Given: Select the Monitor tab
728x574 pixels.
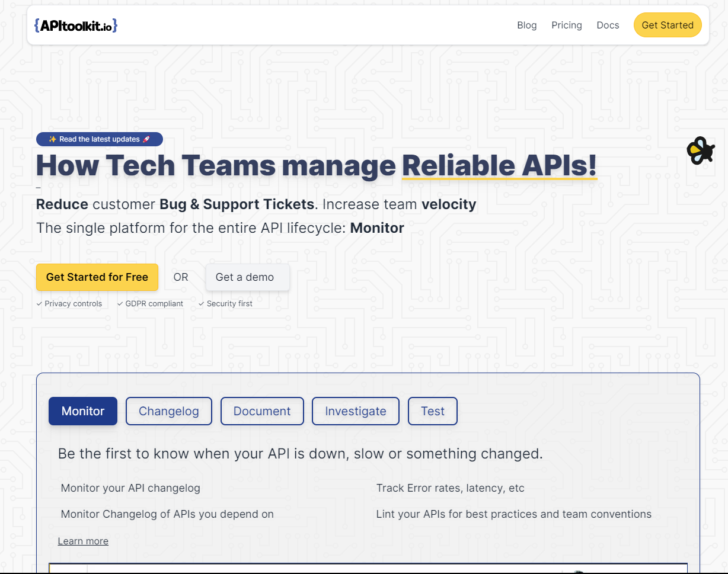Looking at the screenshot, I should tap(82, 411).
